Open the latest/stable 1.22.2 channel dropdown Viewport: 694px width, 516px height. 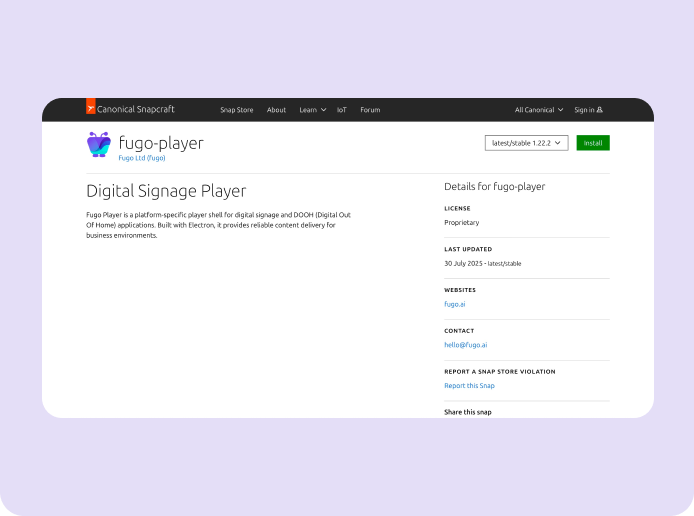[526, 143]
